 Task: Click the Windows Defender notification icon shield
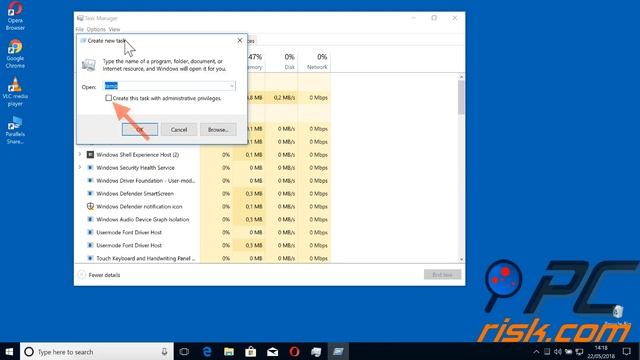coord(90,207)
